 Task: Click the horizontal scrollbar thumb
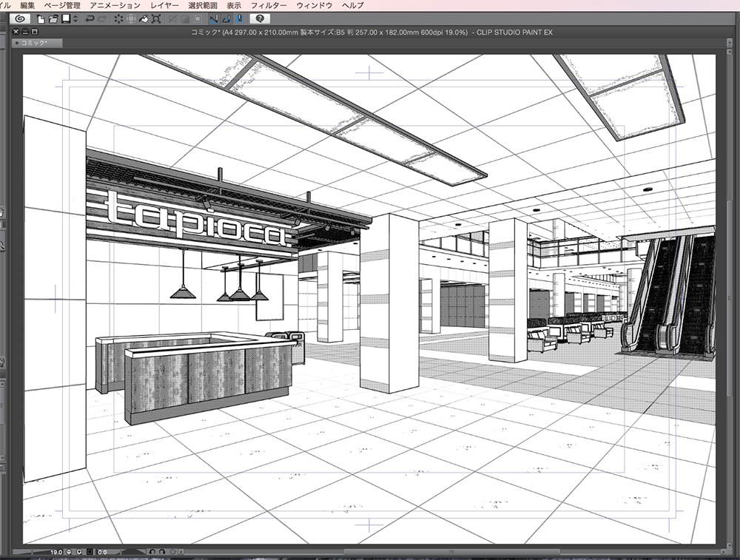tap(451, 552)
